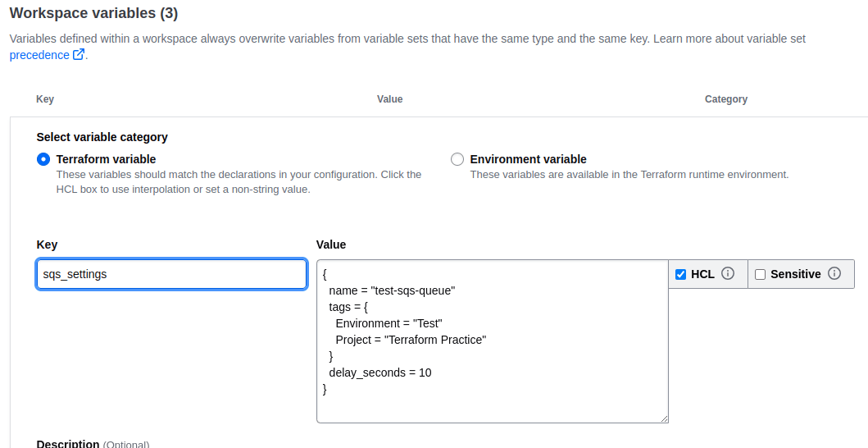Click the resize grip of the Value textarea

(x=663, y=418)
